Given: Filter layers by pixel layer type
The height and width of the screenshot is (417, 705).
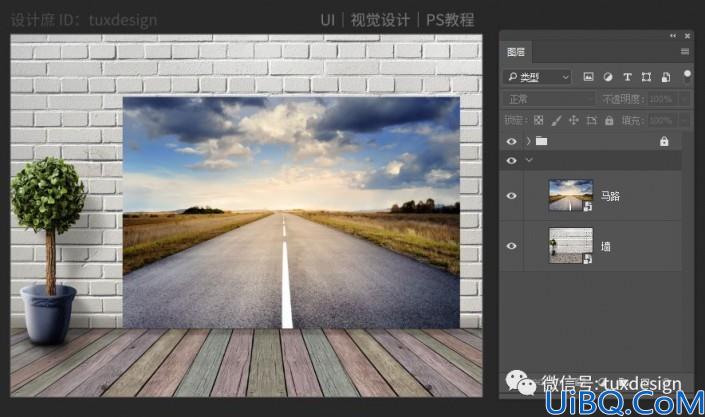Looking at the screenshot, I should click(588, 77).
